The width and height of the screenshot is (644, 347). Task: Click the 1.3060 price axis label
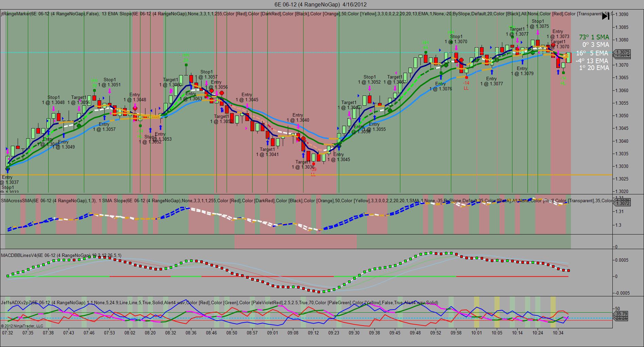click(622, 90)
